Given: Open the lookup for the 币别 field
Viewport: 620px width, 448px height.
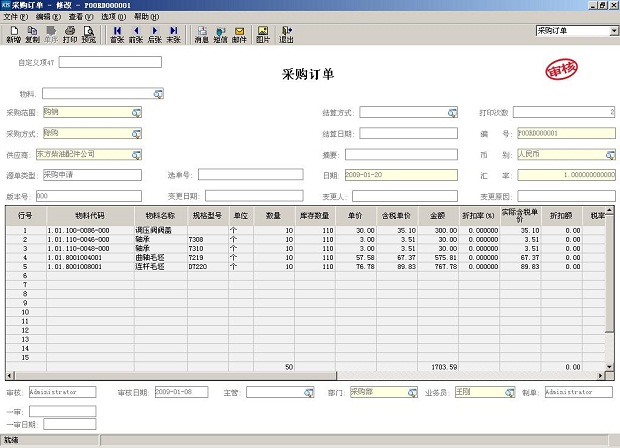Looking at the screenshot, I should pyautogui.click(x=610, y=154).
